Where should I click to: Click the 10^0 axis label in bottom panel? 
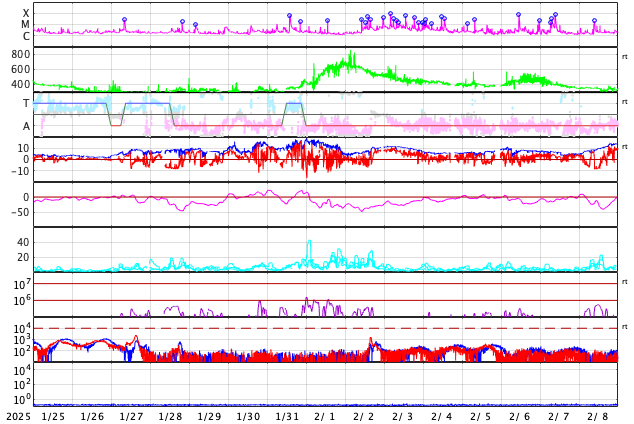coord(21,400)
